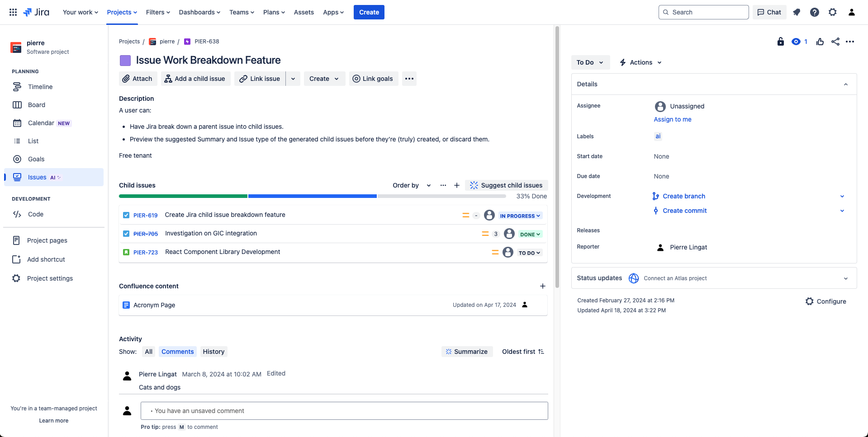
Task: Open the Teams menu
Action: (x=242, y=12)
